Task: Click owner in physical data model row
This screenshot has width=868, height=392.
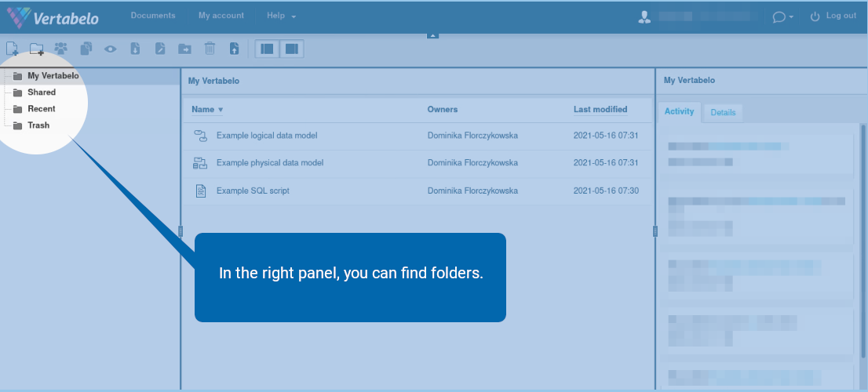Action: 472,163
